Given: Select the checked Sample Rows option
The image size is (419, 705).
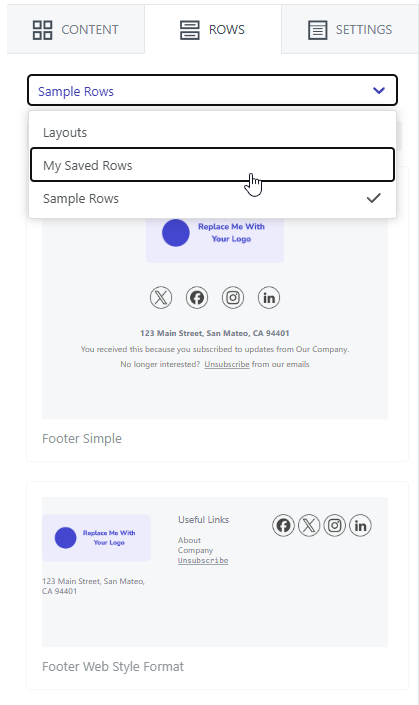Looking at the screenshot, I should click(212, 198).
